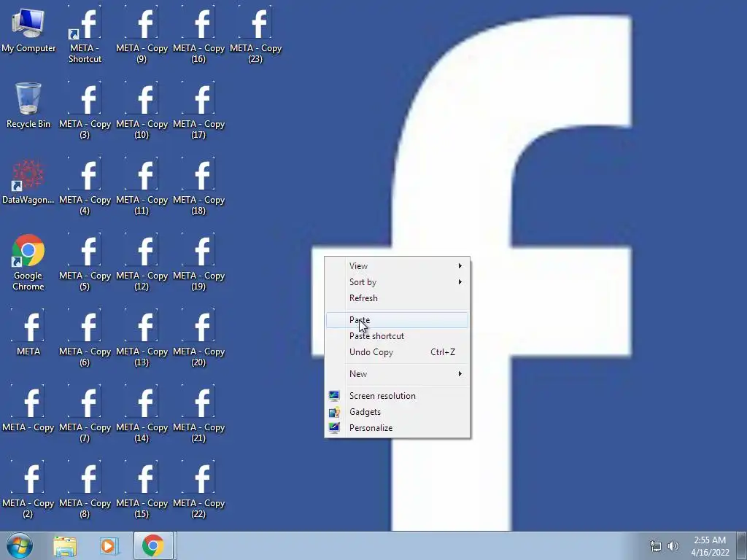Choose Undo Copy in context menu
The width and height of the screenshot is (747, 560).
(397, 352)
